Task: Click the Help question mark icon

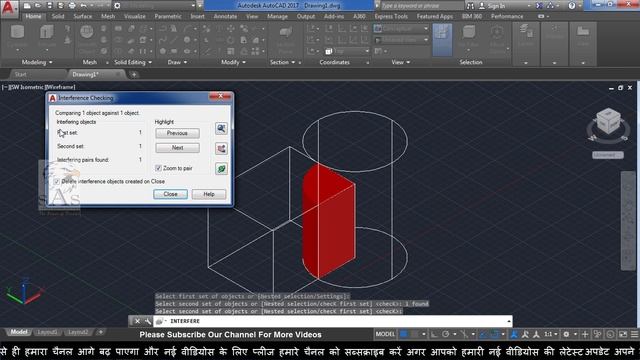Action: 572,6
